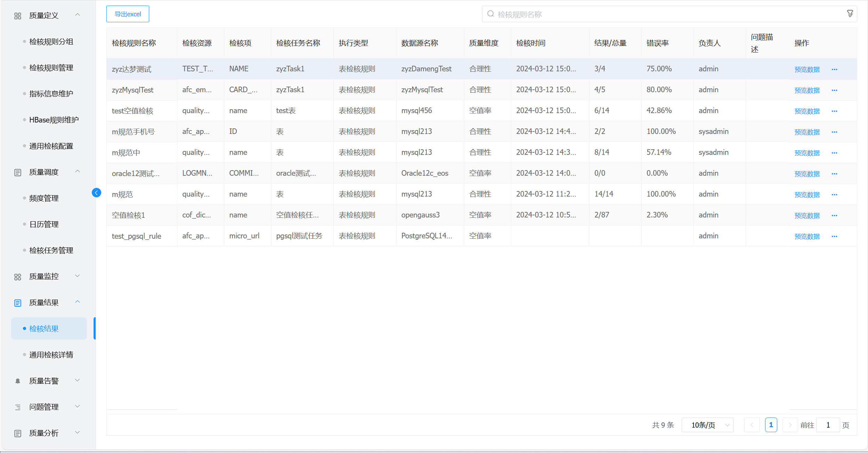Click the 质量告警 bell icon

(18, 381)
